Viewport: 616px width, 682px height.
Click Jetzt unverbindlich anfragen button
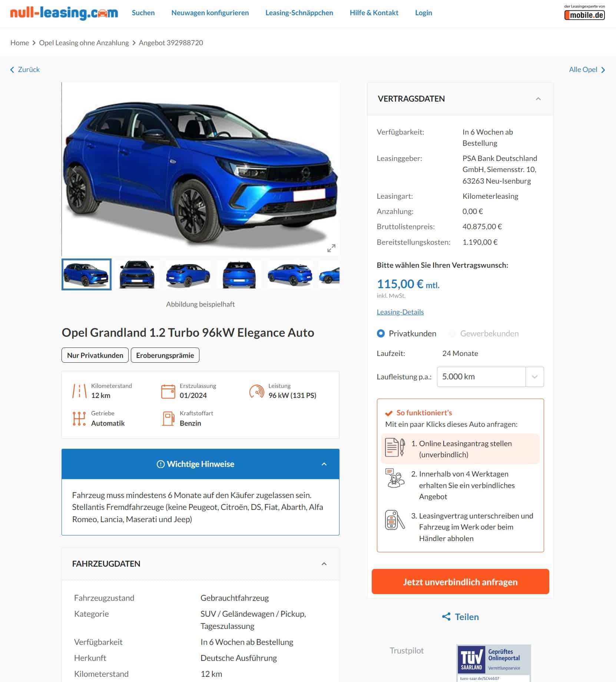pos(460,581)
